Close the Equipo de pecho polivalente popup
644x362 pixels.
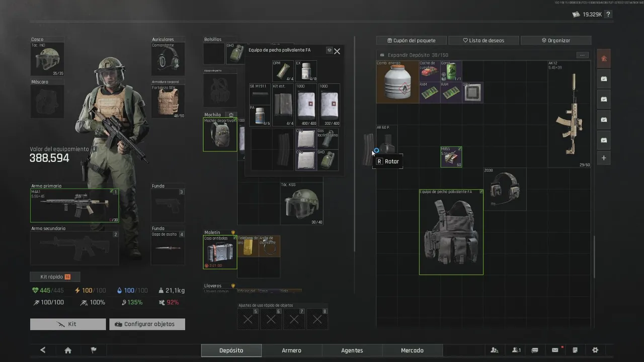click(337, 51)
